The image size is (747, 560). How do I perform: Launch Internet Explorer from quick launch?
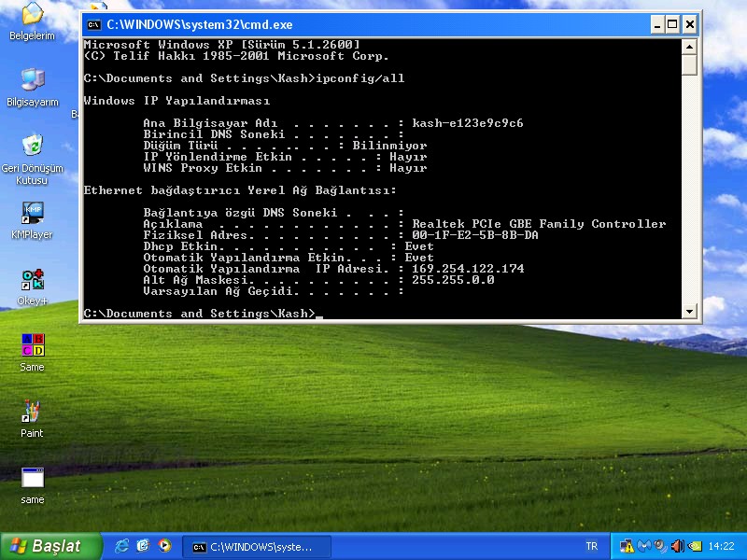(122, 546)
